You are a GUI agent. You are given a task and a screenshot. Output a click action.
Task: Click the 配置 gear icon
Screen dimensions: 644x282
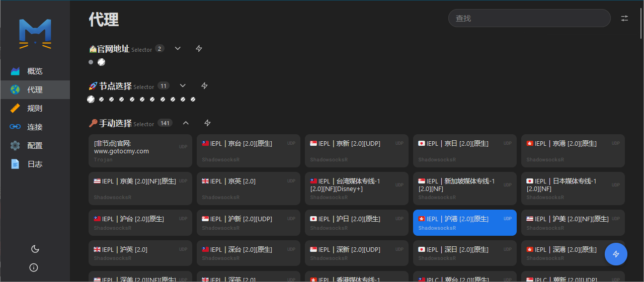pyautogui.click(x=15, y=145)
